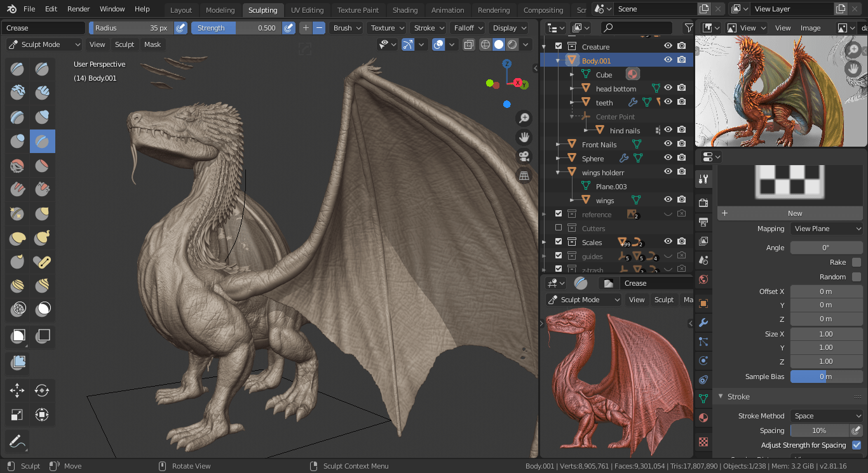Viewport: 868px width, 473px height.
Task: Open the Falloff popover button
Action: 467,28
